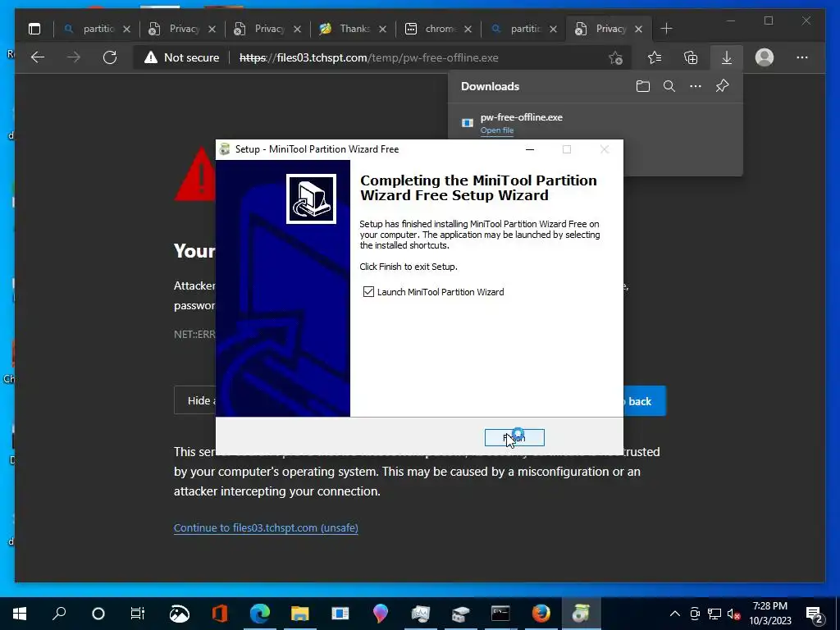Pin the Downloads panel
Viewport: 840px width, 630px height.
722,86
